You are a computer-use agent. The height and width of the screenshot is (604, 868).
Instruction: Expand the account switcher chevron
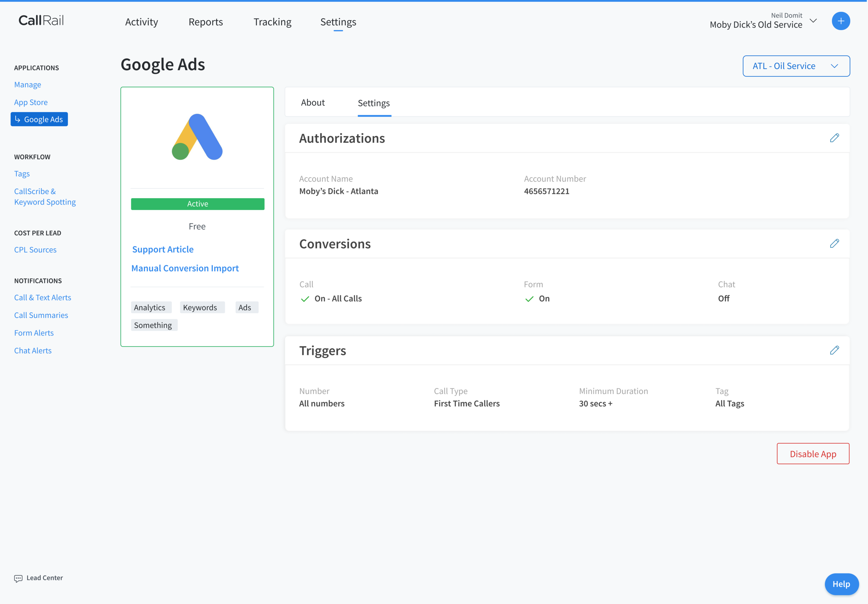(813, 21)
